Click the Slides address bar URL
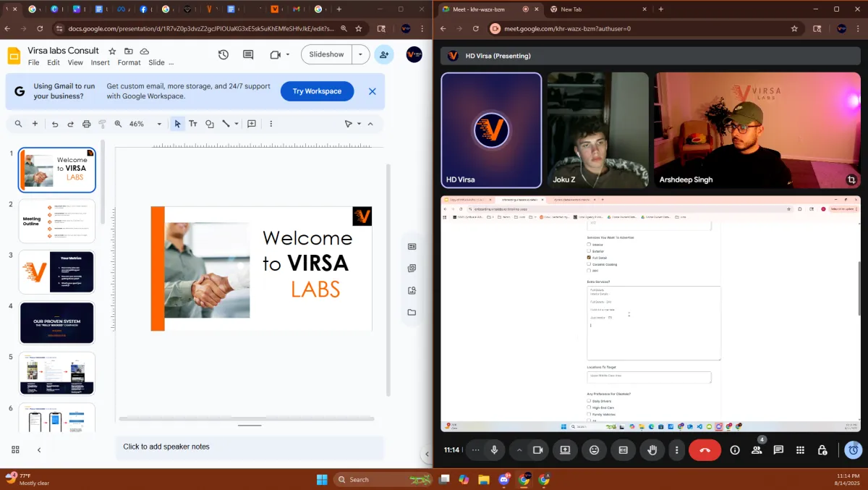This screenshot has height=490, width=868. pos(201,29)
